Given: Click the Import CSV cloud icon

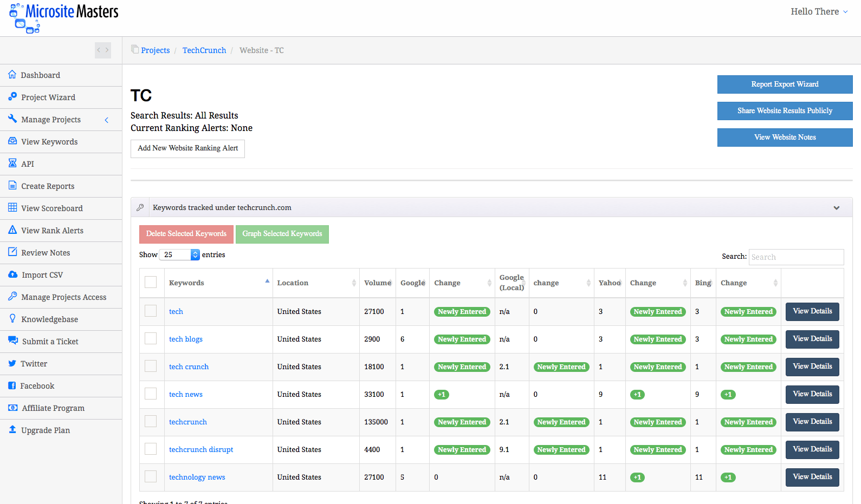Looking at the screenshot, I should [x=12, y=274].
